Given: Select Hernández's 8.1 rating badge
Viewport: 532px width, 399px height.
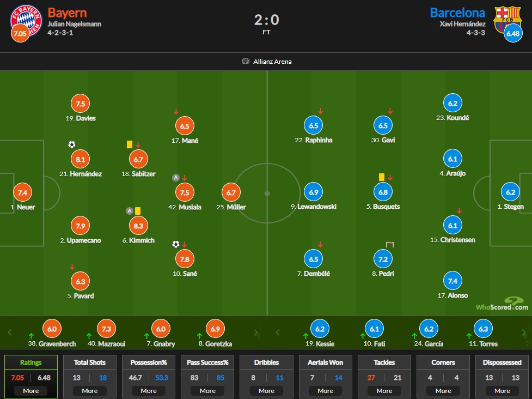Looking at the screenshot, I should [81, 159].
